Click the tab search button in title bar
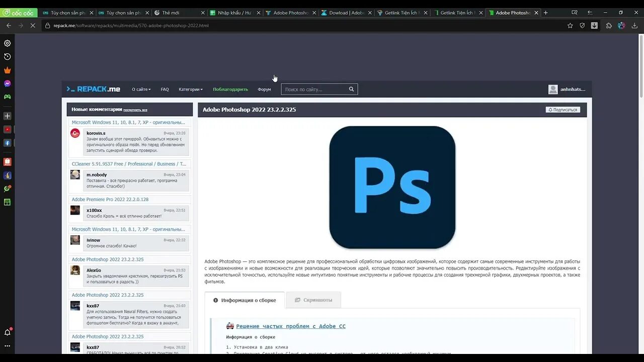The image size is (644, 362). click(575, 13)
